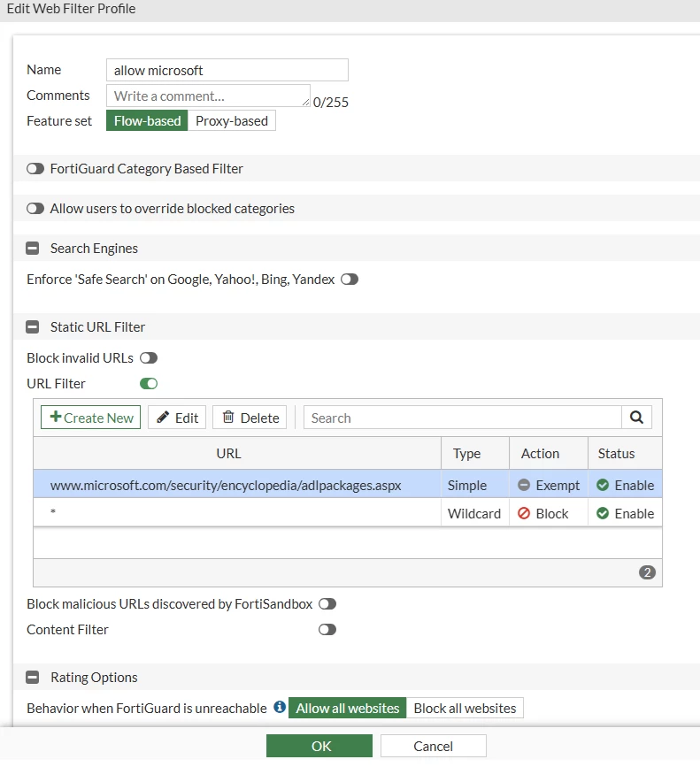Click the Delete button in URL filter toolbar
This screenshot has width=700, height=767.
click(x=250, y=418)
